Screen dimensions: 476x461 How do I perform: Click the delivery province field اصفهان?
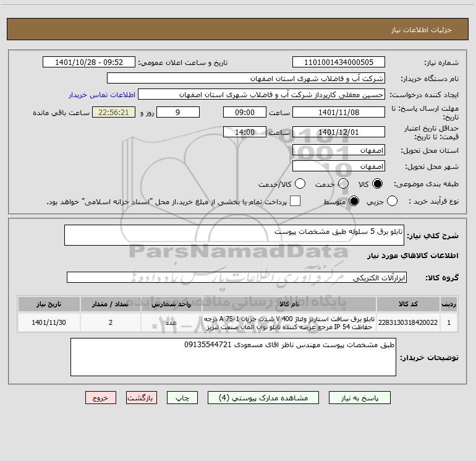[x=339, y=150]
